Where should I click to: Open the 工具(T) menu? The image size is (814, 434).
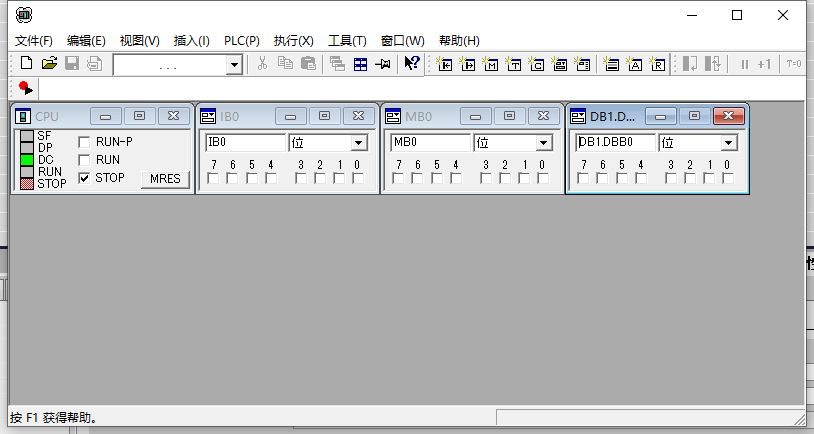(x=347, y=41)
